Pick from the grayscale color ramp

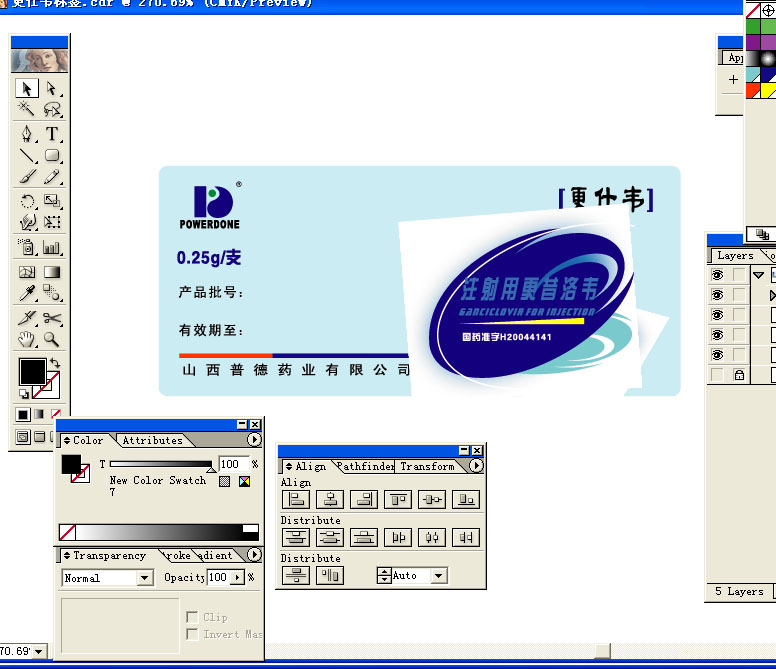(159, 532)
